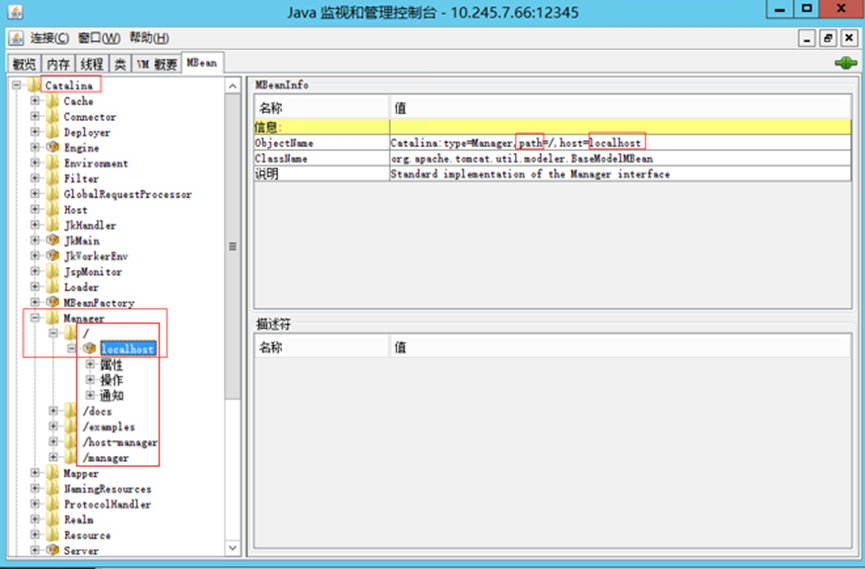Open the 连接(C) menu

[x=50, y=38]
